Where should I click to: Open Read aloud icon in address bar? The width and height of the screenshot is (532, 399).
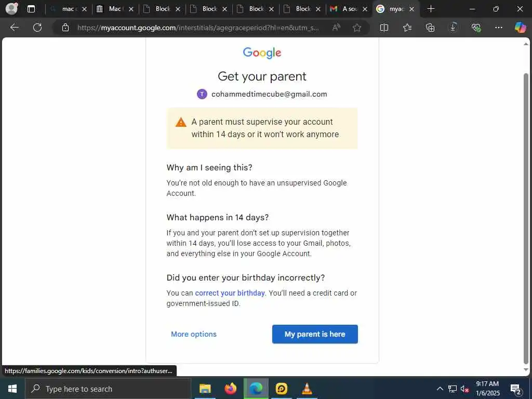(336, 28)
